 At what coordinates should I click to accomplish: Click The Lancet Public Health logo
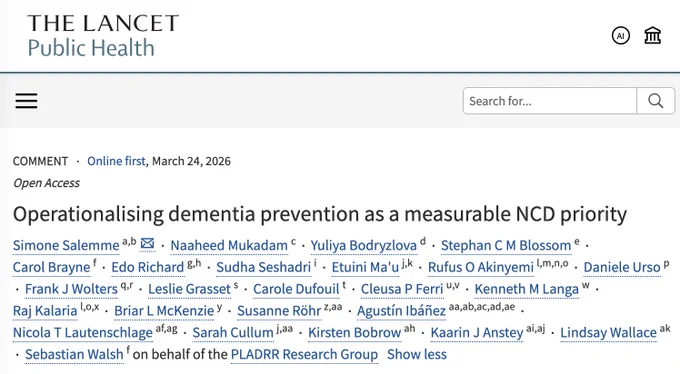103,36
